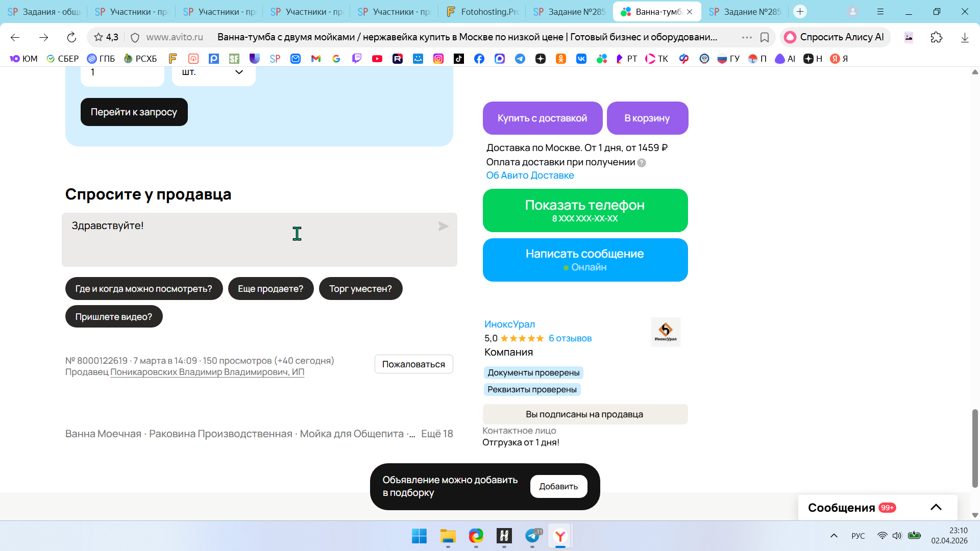Open the Gmail bookmark icon
The width and height of the screenshot is (980, 551).
[x=316, y=59]
